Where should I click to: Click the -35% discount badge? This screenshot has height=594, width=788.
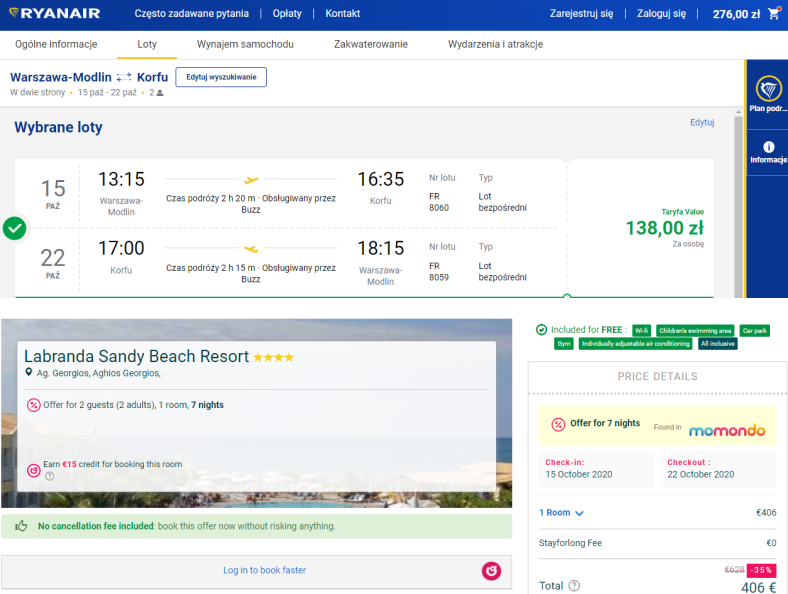point(761,570)
